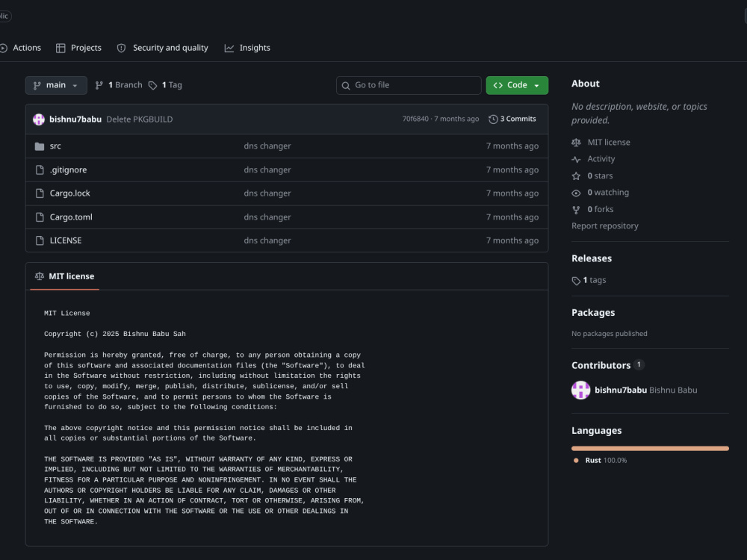Screen dimensions: 747x560
Task: Click the star icon in About
Action: (576, 176)
